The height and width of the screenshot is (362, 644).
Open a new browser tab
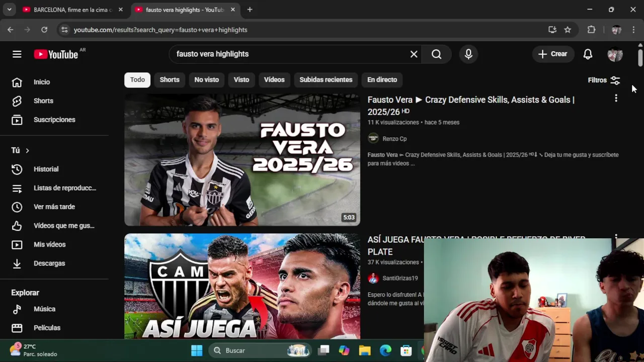coord(250,10)
